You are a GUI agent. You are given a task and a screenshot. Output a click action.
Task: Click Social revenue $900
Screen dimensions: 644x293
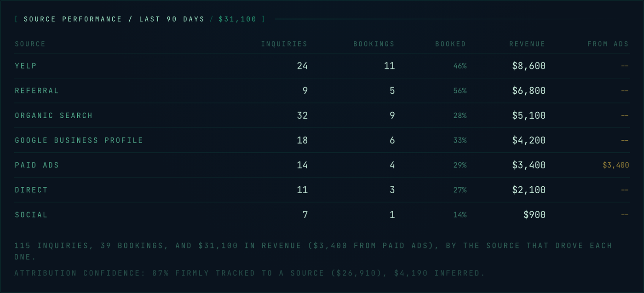535,215
